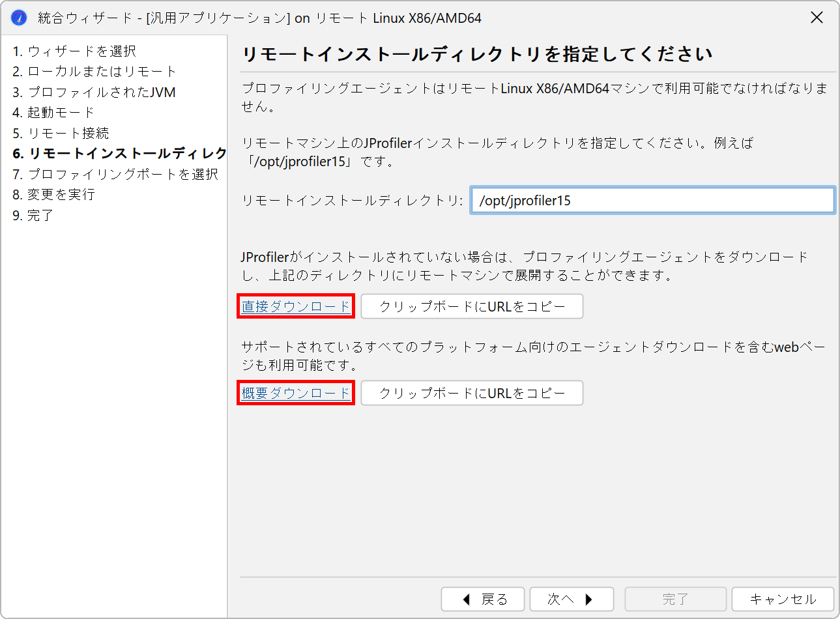Click the label リモートインストールディレクトリ:
This screenshot has width=840, height=619.
(x=352, y=200)
